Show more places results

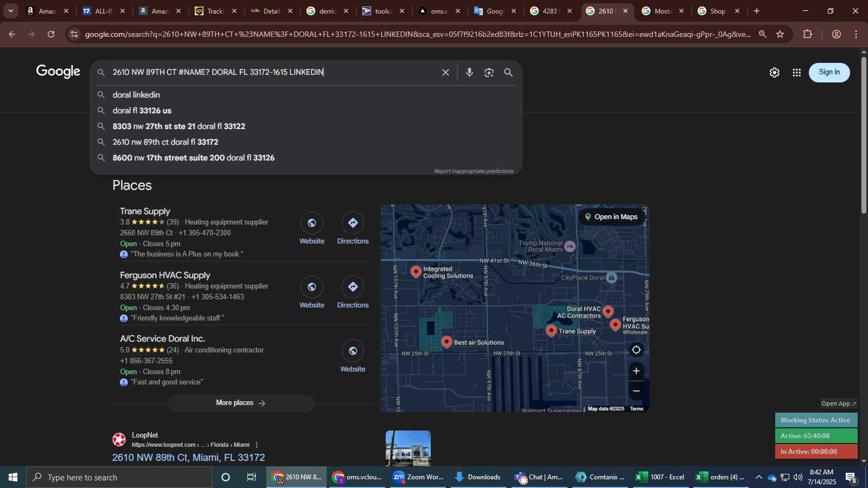pyautogui.click(x=241, y=403)
